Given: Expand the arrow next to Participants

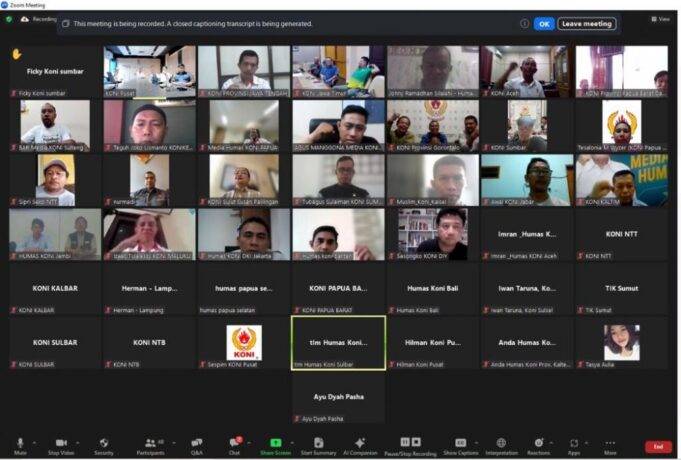Looking at the screenshot, I should (174, 443).
